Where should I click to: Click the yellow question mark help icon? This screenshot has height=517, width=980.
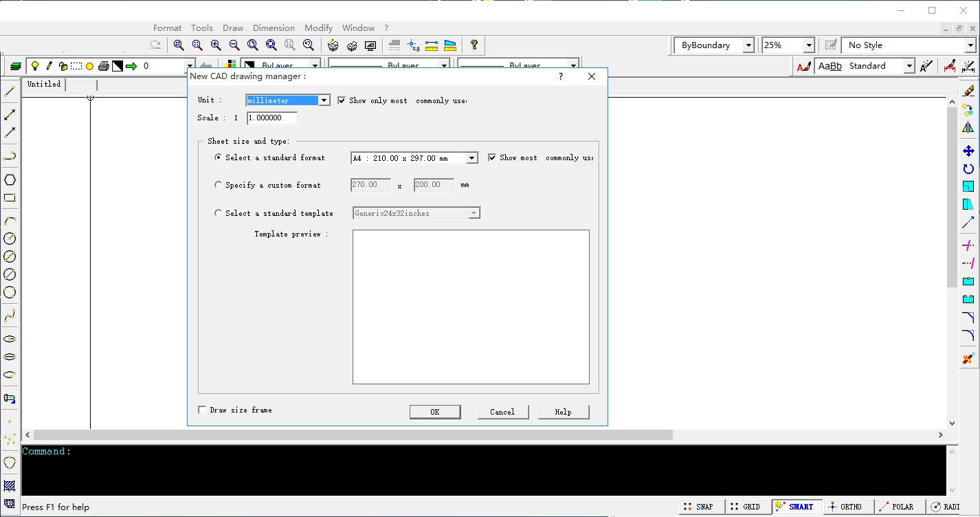474,45
